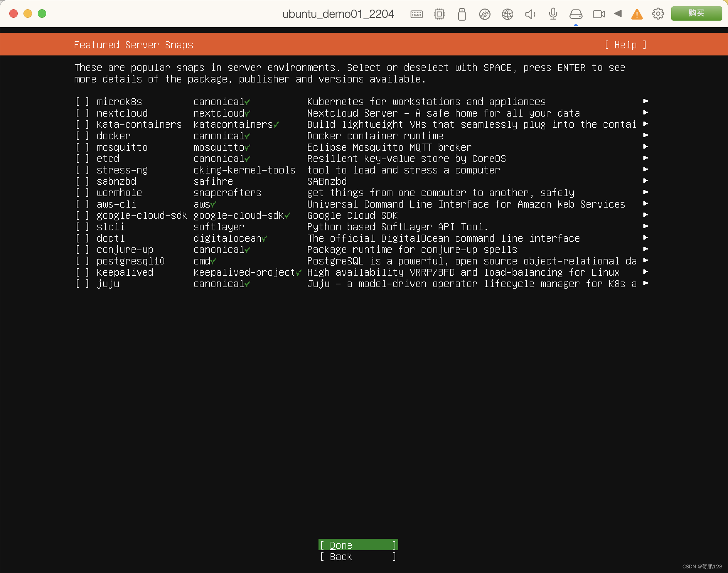The height and width of the screenshot is (573, 728).
Task: Click the USB device icon
Action: pos(462,14)
